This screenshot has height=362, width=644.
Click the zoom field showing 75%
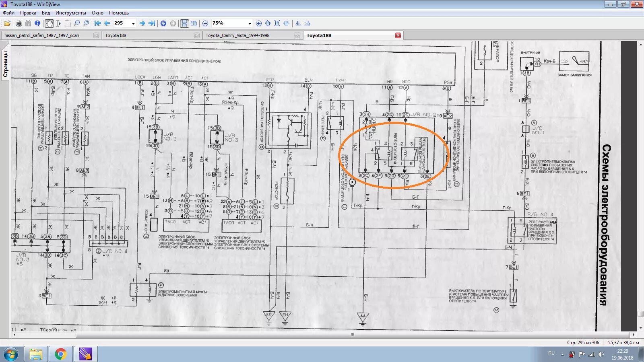[x=229, y=23]
